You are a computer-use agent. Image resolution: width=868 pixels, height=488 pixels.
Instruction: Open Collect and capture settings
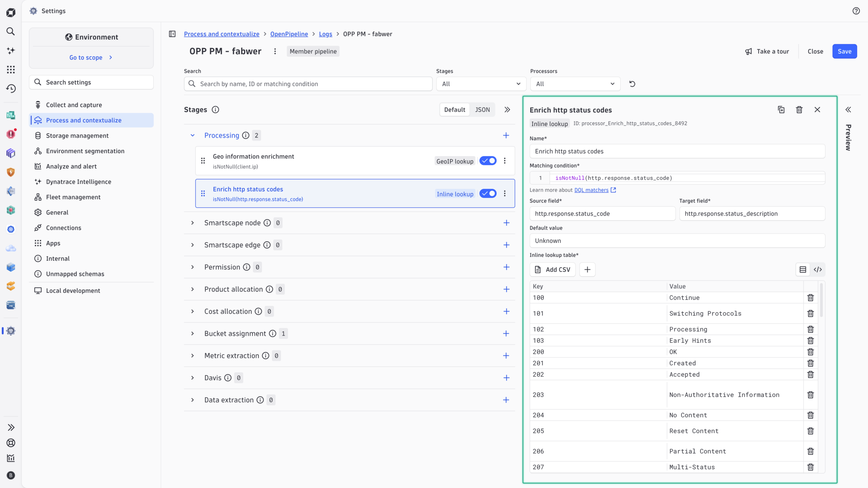point(91,105)
